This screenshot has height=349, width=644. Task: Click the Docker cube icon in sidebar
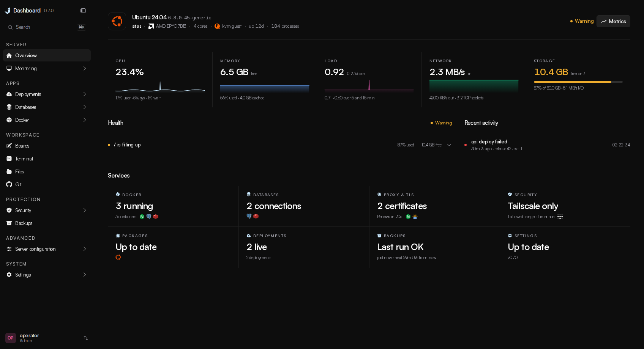[x=9, y=120]
